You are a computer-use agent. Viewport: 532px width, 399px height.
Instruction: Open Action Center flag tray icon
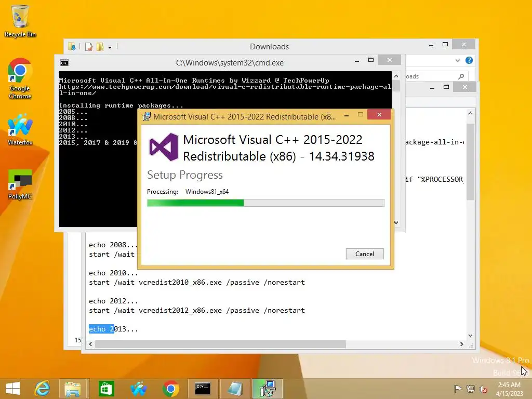(x=458, y=389)
